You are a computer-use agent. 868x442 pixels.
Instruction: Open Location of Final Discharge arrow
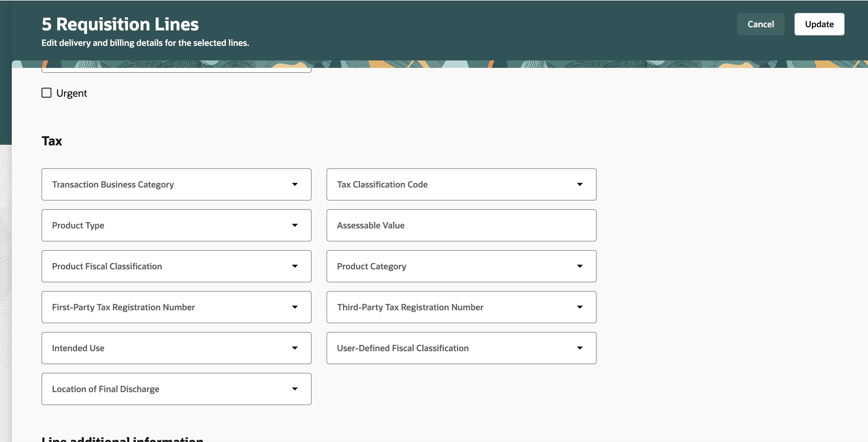[x=295, y=389]
